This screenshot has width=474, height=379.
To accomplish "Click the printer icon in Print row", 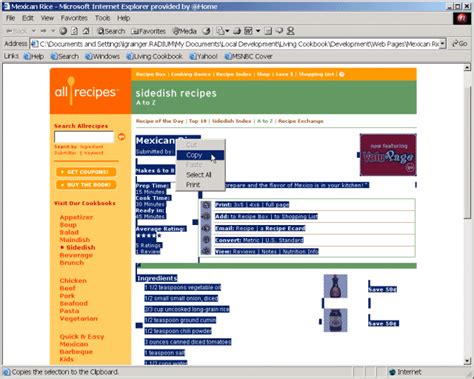I will click(206, 205).
